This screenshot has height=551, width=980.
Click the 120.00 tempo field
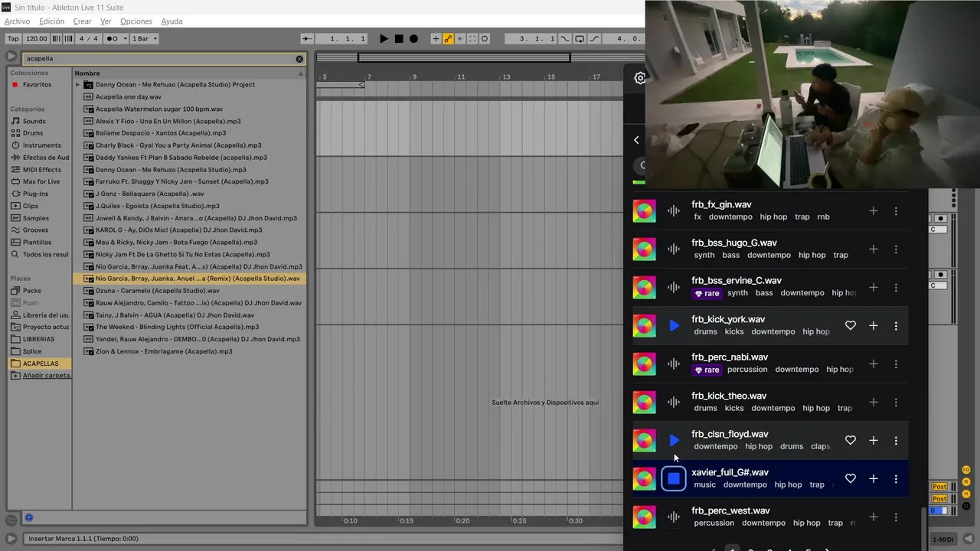(x=36, y=38)
